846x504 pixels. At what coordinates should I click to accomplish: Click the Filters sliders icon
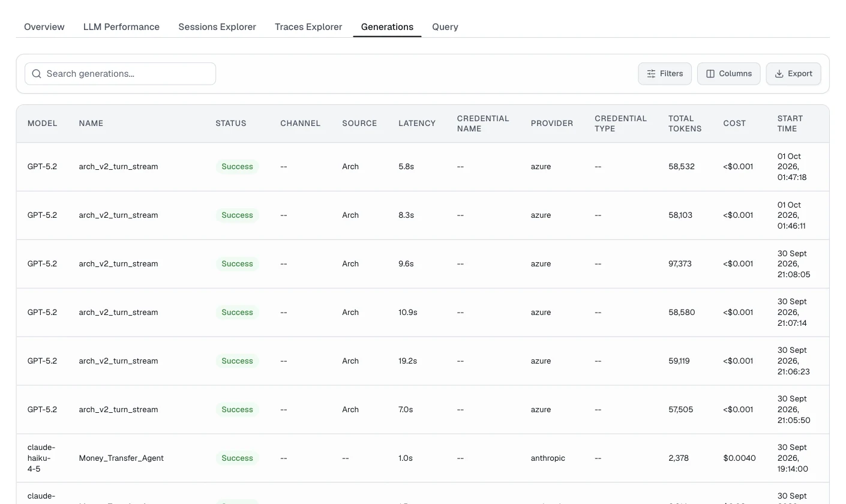click(x=651, y=74)
